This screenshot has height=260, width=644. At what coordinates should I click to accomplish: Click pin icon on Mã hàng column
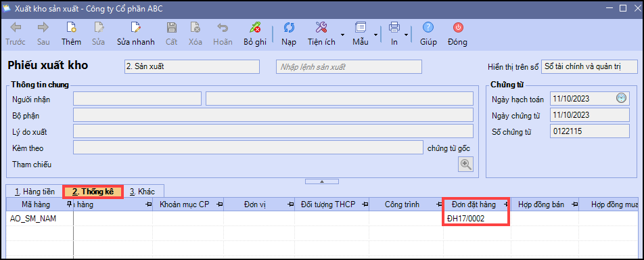[x=70, y=204]
